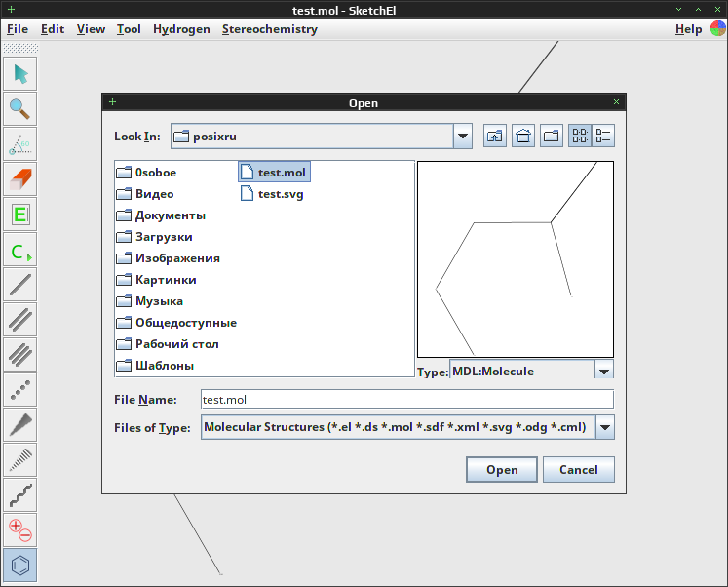Select the solid wedge bond tool
Screen dimensions: 728x587
tap(19, 424)
